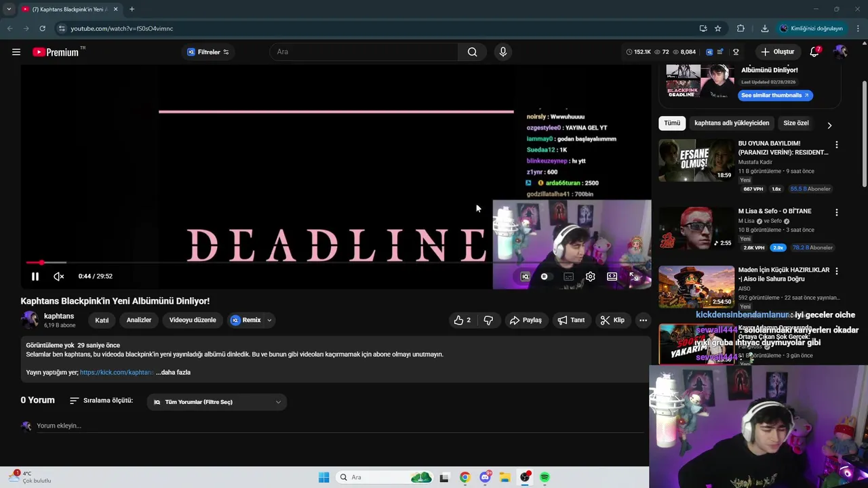Open the account avatar menu
The image size is (868, 488).
click(840, 52)
